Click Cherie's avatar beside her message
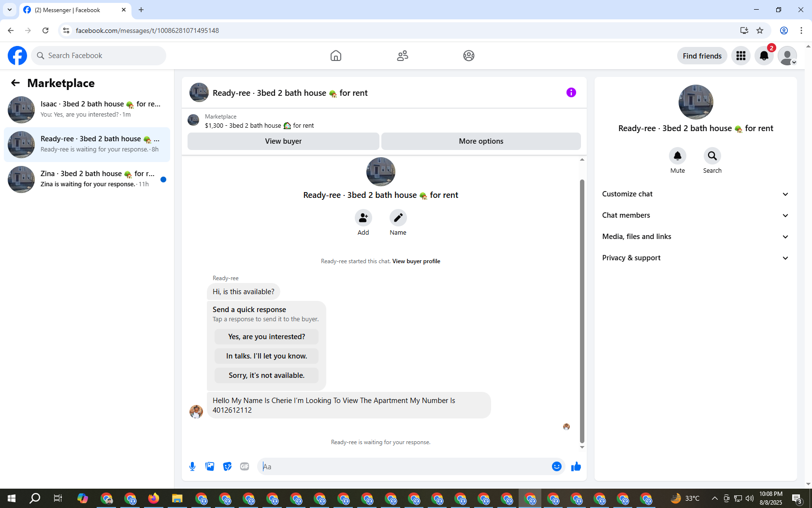Viewport: 812px width, 508px height. tap(196, 412)
